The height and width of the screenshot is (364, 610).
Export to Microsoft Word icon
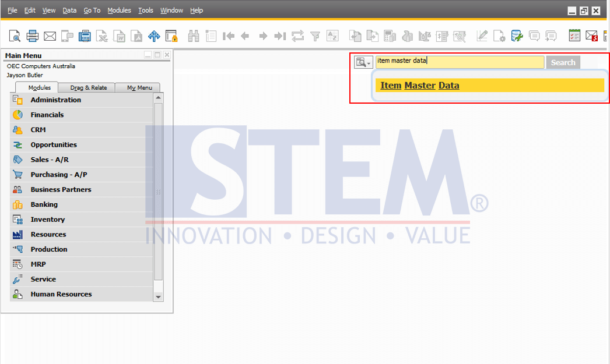point(119,36)
